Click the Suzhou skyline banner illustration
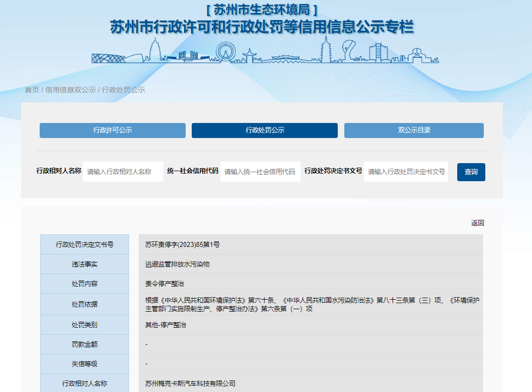Viewport: 532px width, 392px height. pos(265,52)
